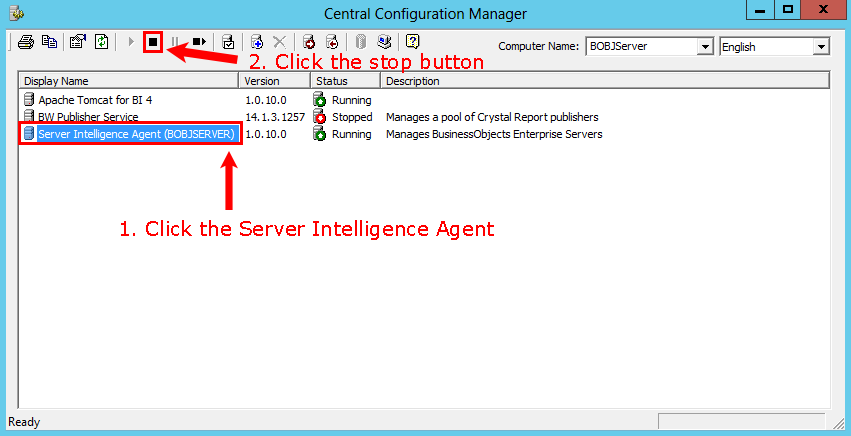Screen dimensions: 851x436
Task: Maximize the Central Configuration Manager window
Action: [x=788, y=10]
